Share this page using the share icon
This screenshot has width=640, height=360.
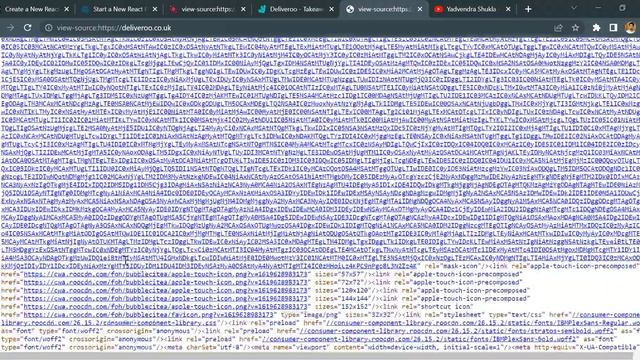[558, 28]
